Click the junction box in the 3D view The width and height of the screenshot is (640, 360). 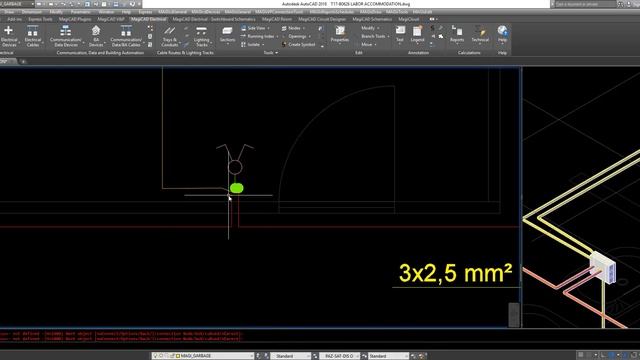pos(603,267)
